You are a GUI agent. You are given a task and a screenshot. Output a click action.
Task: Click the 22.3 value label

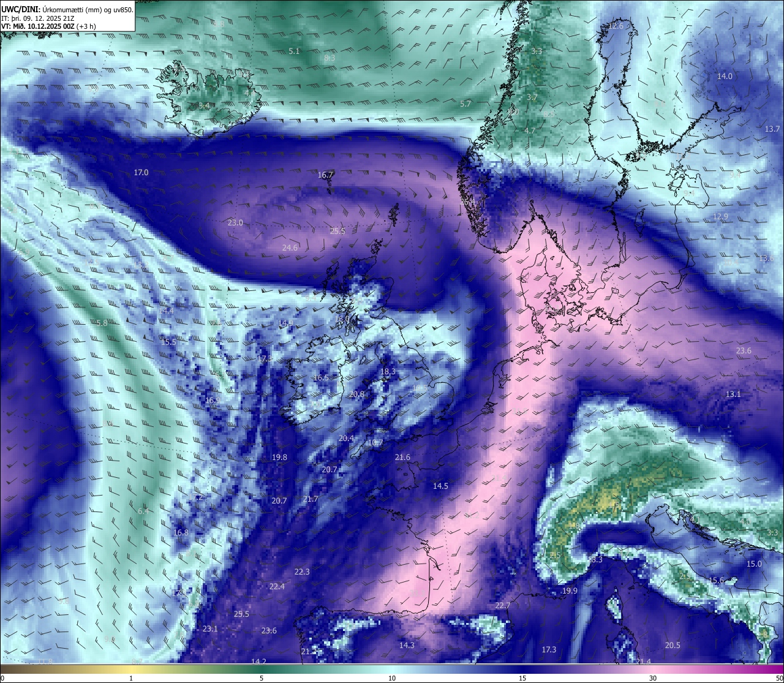pyautogui.click(x=302, y=572)
